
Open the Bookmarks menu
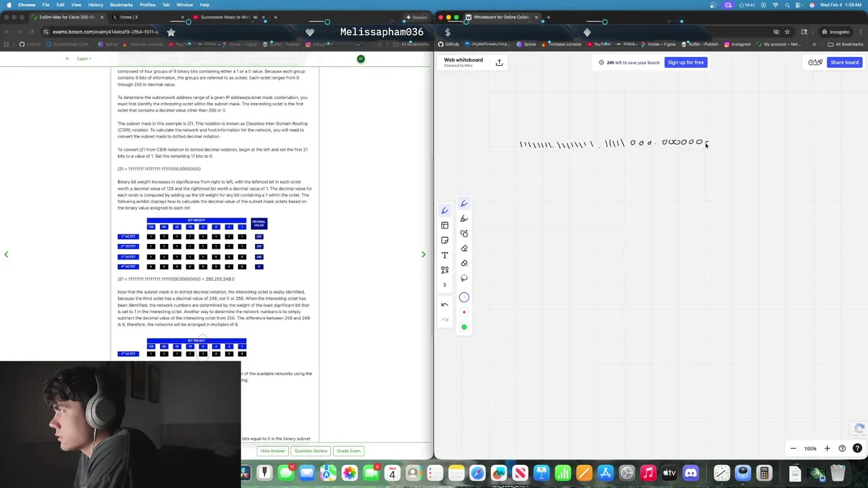click(x=121, y=5)
